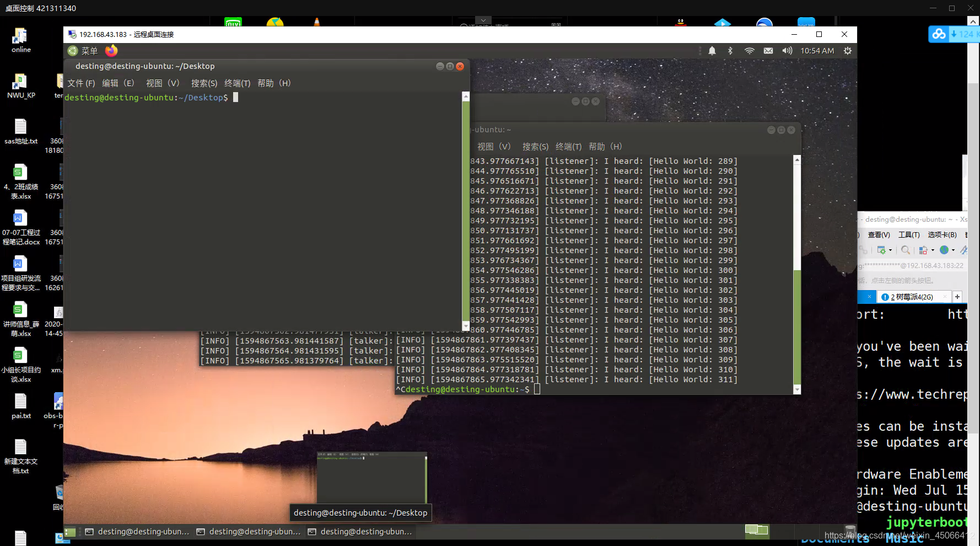This screenshot has width=980, height=546.
Task: Open 编辑(E) menu in Desktop terminal
Action: tap(118, 83)
